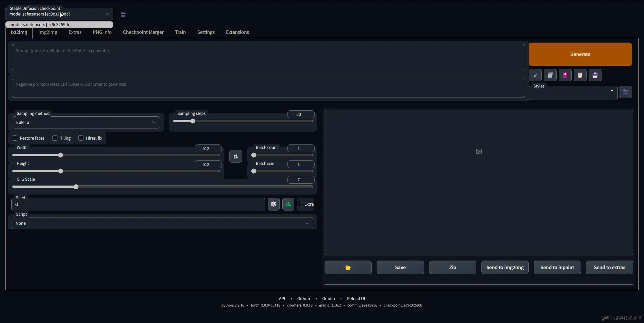644x323 pixels.
Task: Click the dice random seed icon
Action: [x=274, y=204]
